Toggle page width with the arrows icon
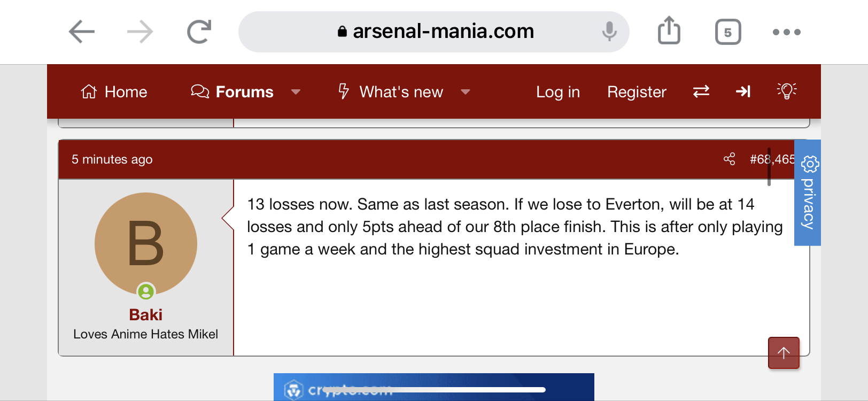This screenshot has width=868, height=401. coord(701,91)
